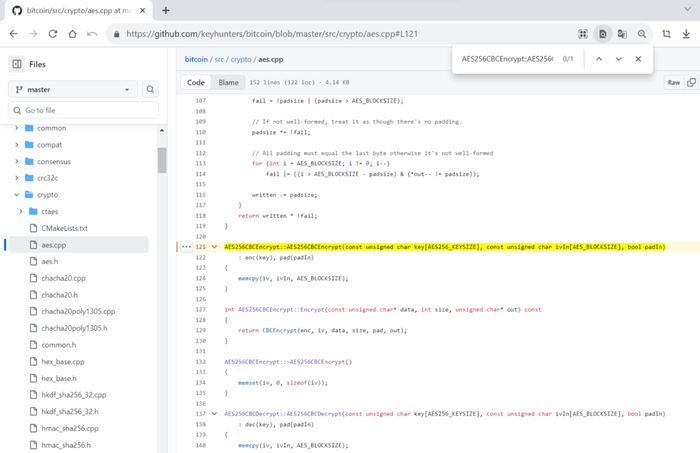The height and width of the screenshot is (453, 700).
Task: Click the file tree search icon
Action: tap(150, 89)
